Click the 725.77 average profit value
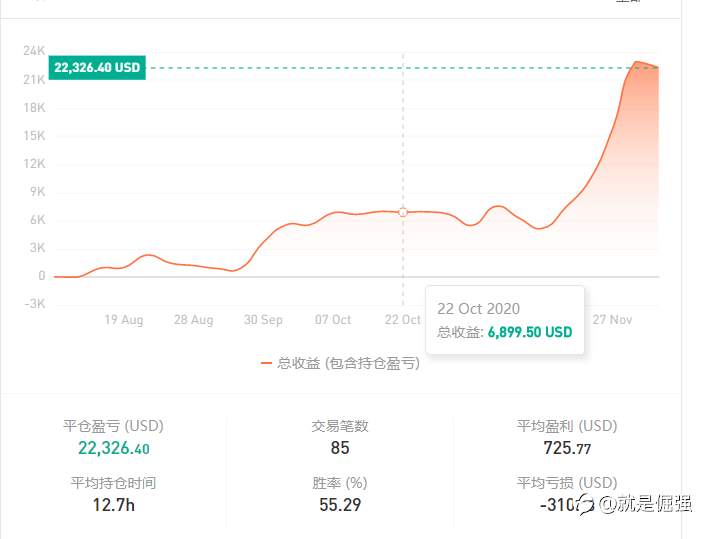 [567, 448]
